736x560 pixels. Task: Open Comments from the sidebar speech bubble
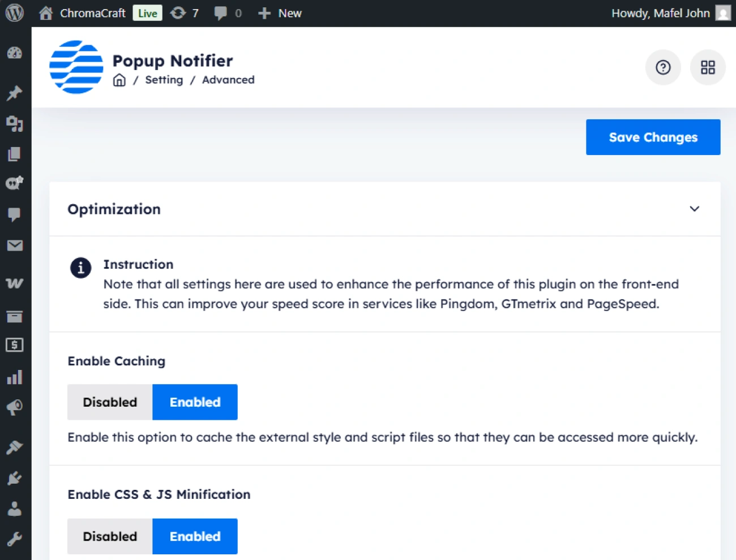[15, 214]
